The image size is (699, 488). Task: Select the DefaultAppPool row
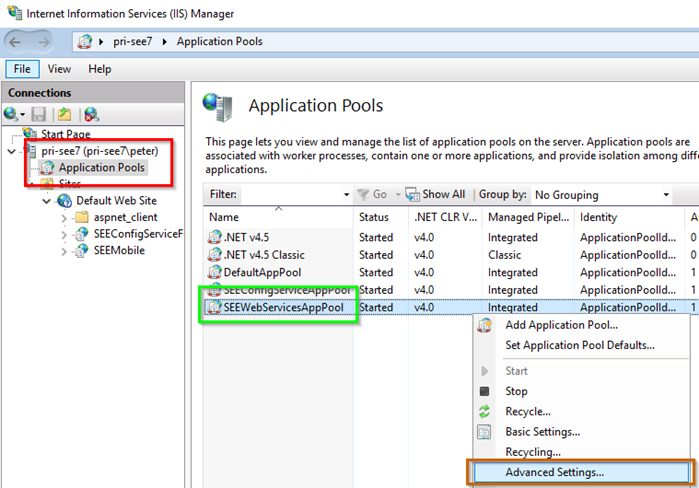tap(450, 272)
